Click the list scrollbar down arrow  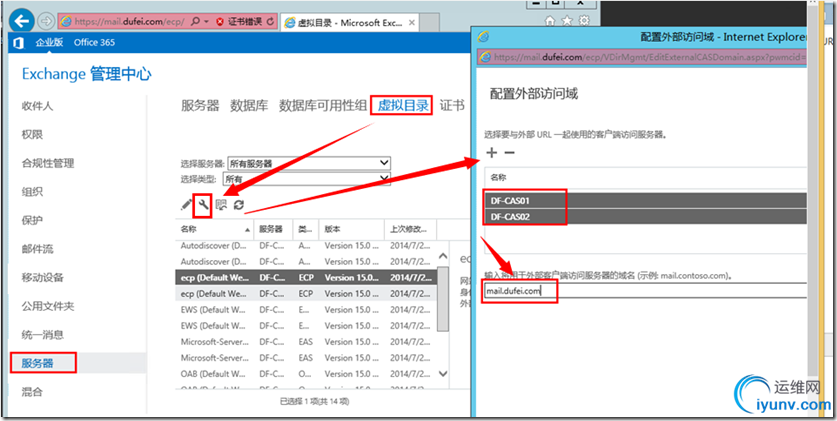(443, 374)
